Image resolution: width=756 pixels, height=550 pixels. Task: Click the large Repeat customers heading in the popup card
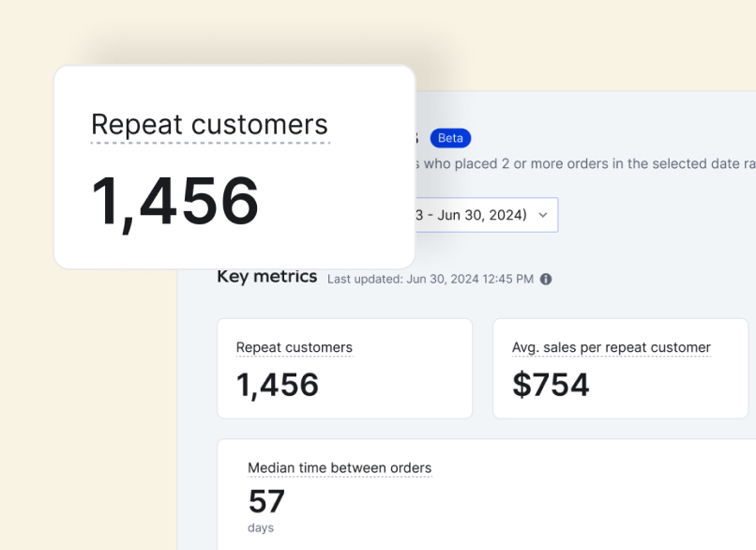click(x=210, y=125)
